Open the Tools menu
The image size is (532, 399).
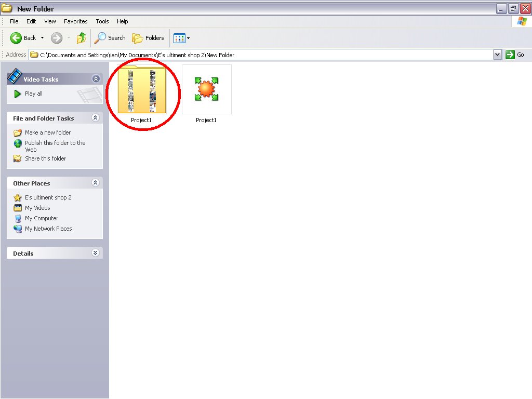(x=102, y=21)
